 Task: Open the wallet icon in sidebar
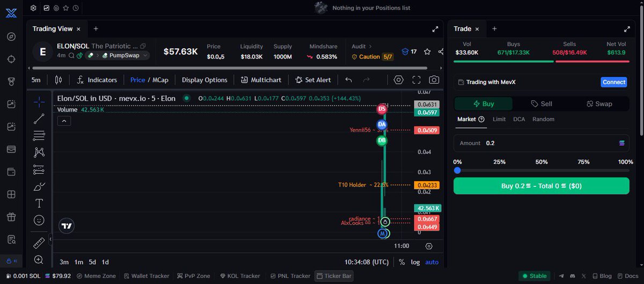11,172
